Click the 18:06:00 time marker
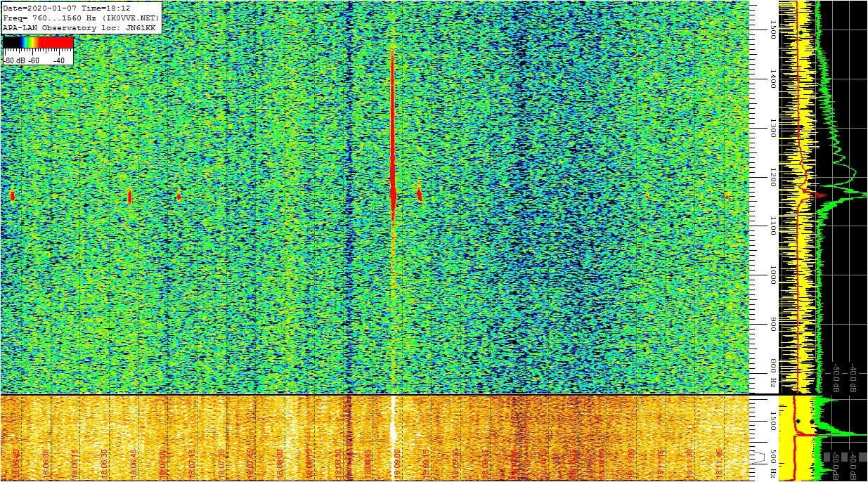868x482 pixels. coord(46,463)
